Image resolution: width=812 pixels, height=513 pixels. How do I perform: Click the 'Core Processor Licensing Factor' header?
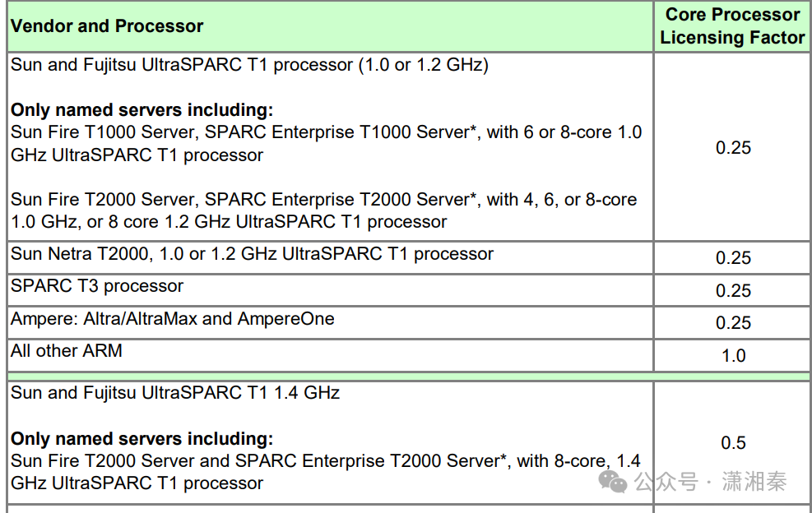pyautogui.click(x=731, y=26)
